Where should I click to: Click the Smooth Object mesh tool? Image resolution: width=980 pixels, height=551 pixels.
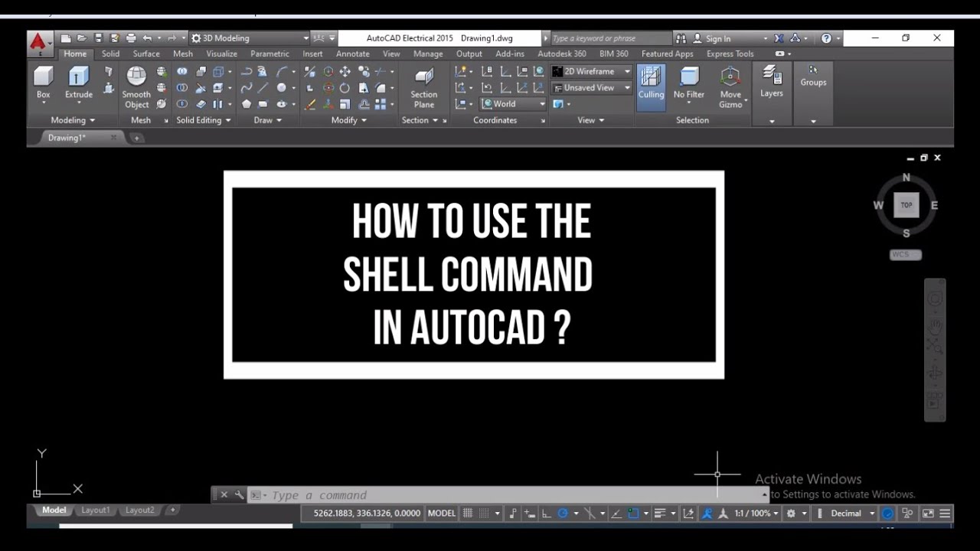click(x=136, y=87)
